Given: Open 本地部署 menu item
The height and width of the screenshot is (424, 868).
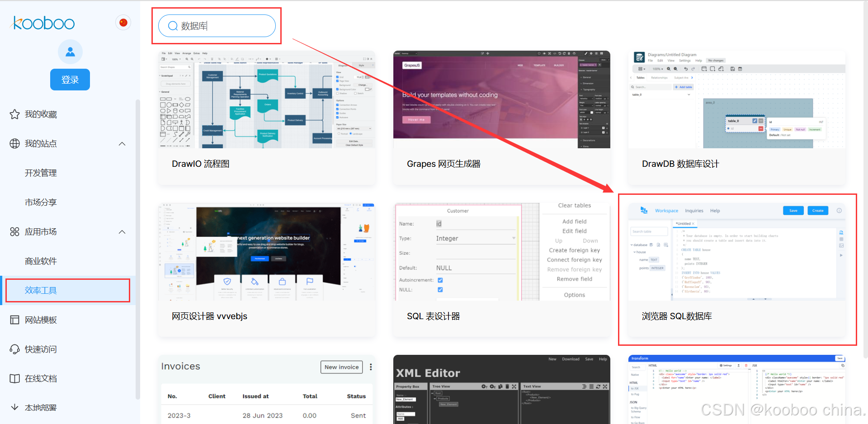Looking at the screenshot, I should [41, 408].
